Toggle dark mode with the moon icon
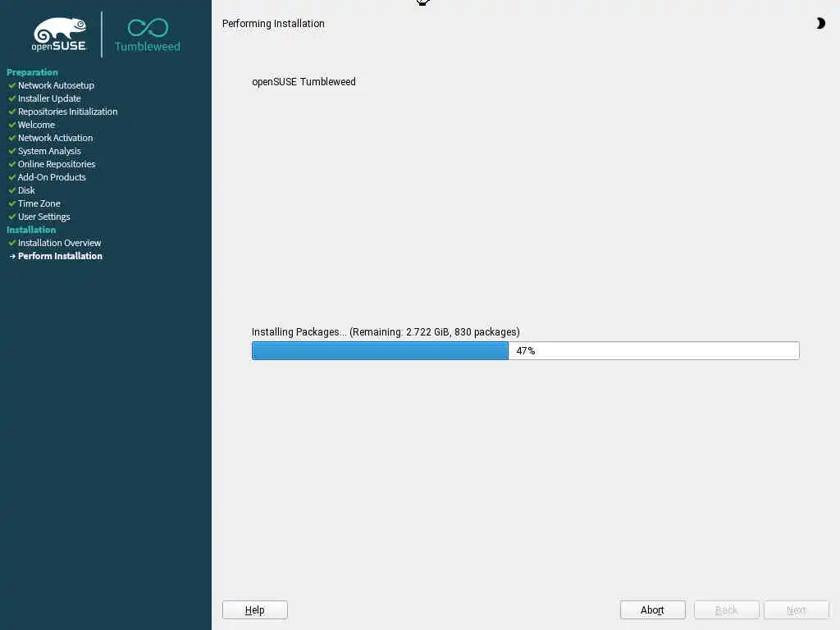The width and height of the screenshot is (840, 630). (x=820, y=23)
